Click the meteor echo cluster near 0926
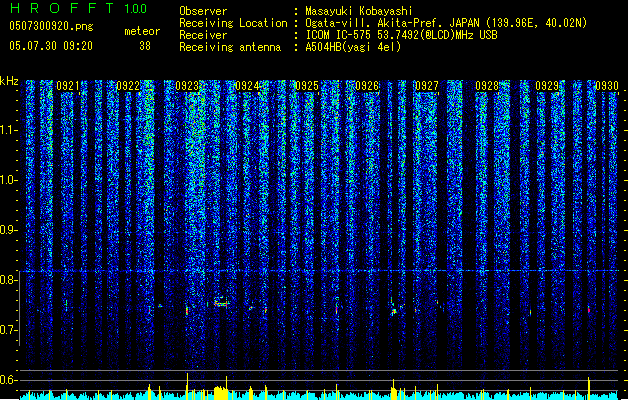 click(x=395, y=309)
